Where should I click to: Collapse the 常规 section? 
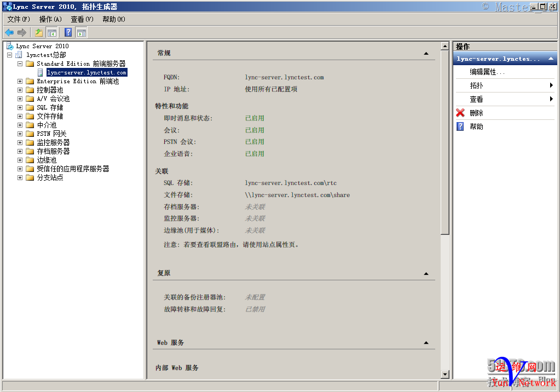(x=426, y=54)
